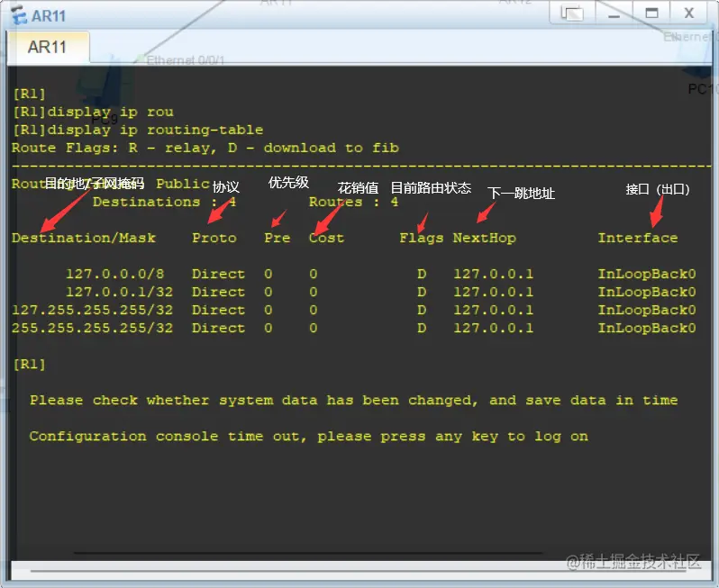719x588 pixels.
Task: Click the Interface column header
Action: tap(638, 238)
